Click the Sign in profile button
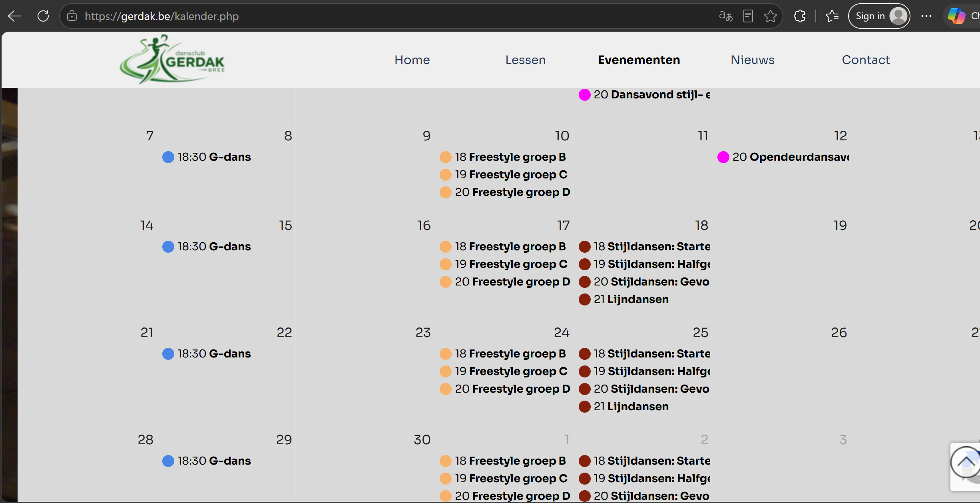 pyautogui.click(x=879, y=16)
